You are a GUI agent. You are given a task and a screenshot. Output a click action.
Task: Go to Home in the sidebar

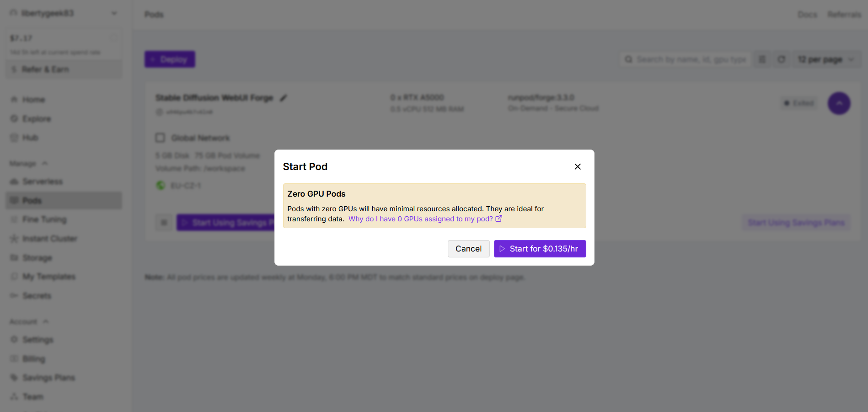pyautogui.click(x=34, y=100)
